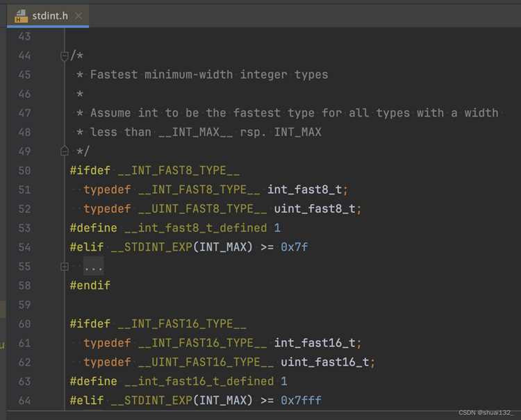Viewport: 521px width, 420px height.
Task: Click '__STDINT_EXP(INT_MAX)' on line 64
Action: [182, 401]
